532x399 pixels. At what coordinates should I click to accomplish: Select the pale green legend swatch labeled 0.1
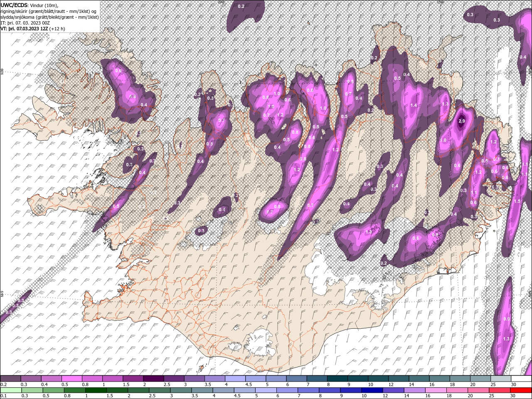[11, 390]
